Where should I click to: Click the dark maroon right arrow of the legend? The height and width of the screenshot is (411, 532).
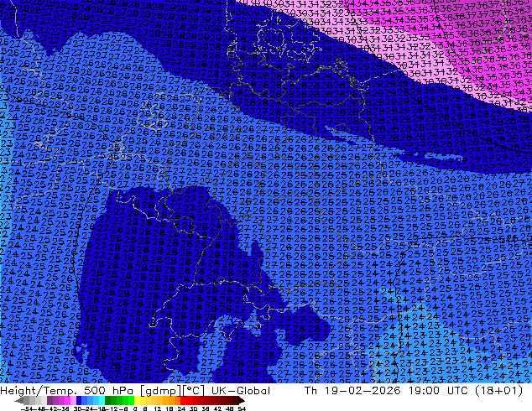[x=241, y=401]
